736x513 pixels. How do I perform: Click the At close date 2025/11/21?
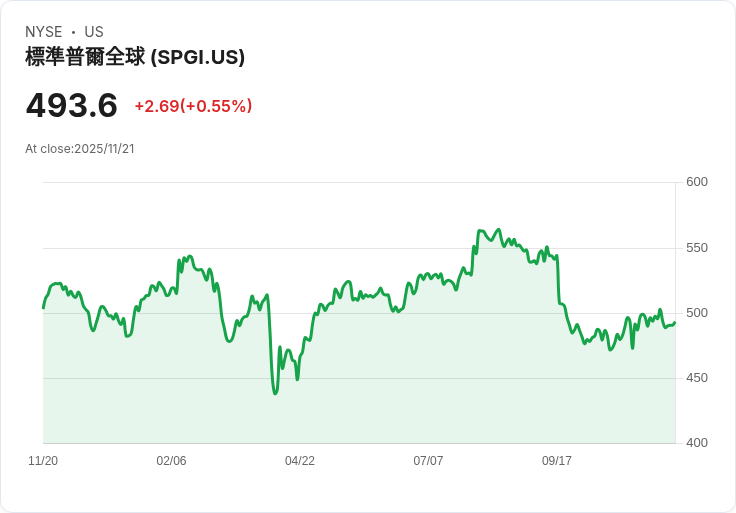point(80,149)
